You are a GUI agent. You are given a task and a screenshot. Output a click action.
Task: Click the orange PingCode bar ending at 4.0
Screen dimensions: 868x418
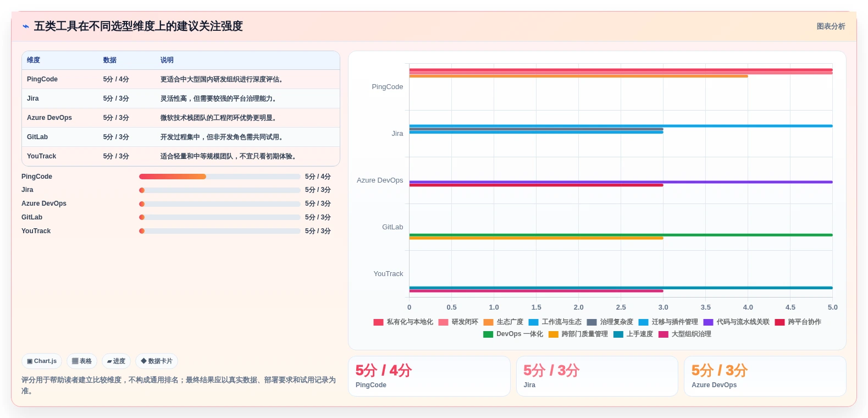(578, 76)
